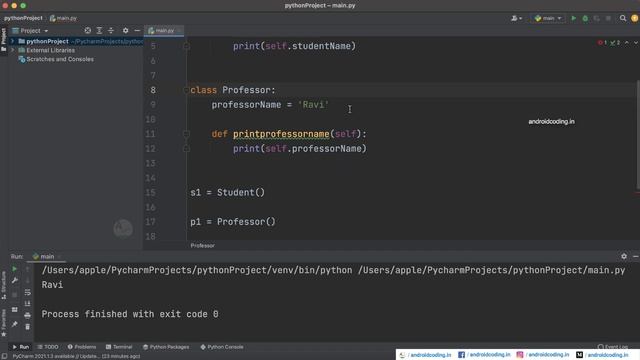Expand the pythonProject folder node
640x360 pixels.
13,41
